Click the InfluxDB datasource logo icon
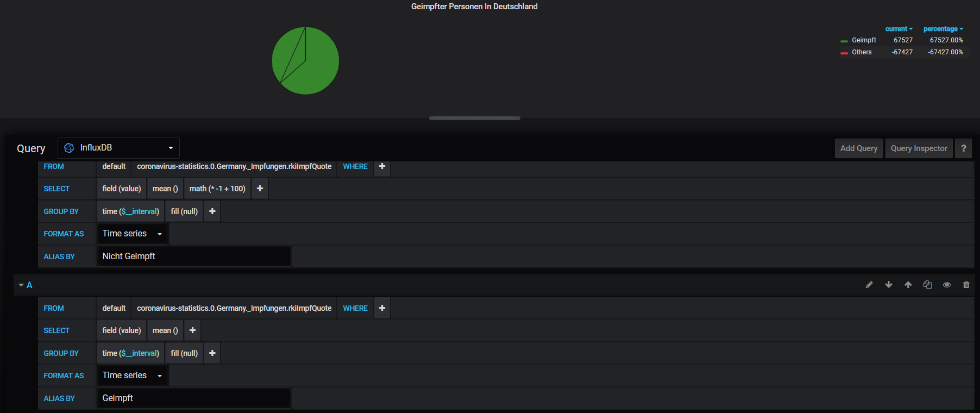Screen dimensions: 980x413 tap(69, 148)
